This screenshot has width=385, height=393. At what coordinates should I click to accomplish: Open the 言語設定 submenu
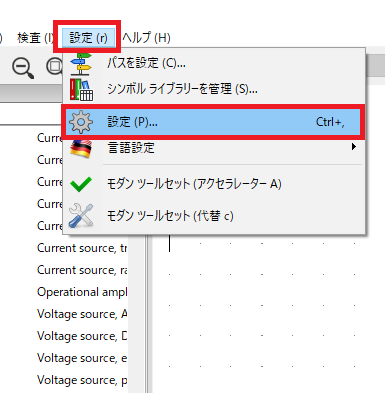tap(214, 147)
